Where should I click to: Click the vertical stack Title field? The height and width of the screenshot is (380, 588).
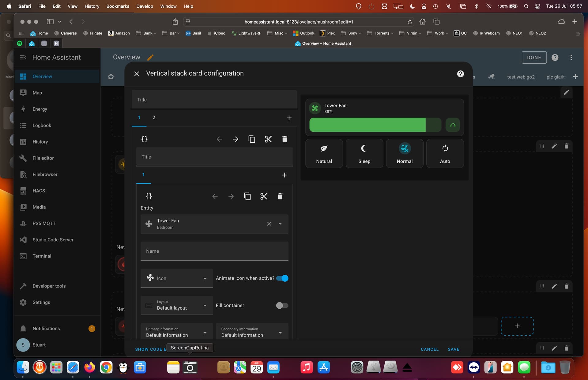click(x=214, y=100)
